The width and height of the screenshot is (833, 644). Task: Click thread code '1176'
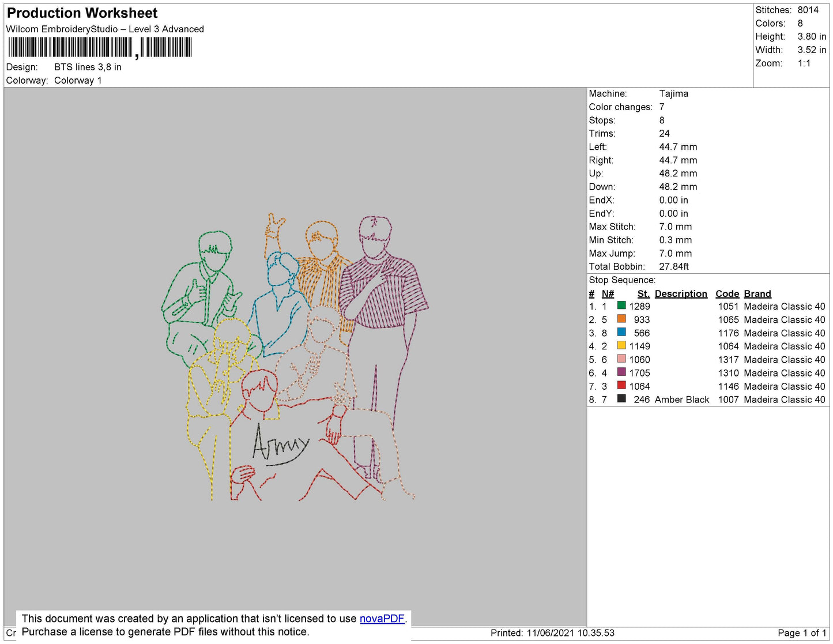tap(729, 333)
